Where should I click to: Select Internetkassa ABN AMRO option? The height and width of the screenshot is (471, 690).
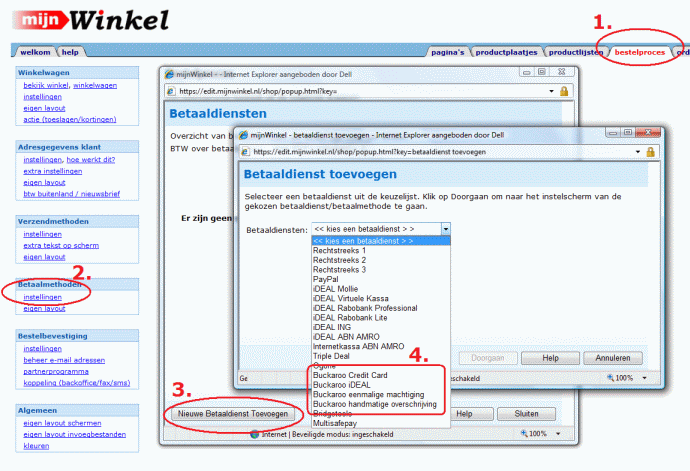point(381,346)
